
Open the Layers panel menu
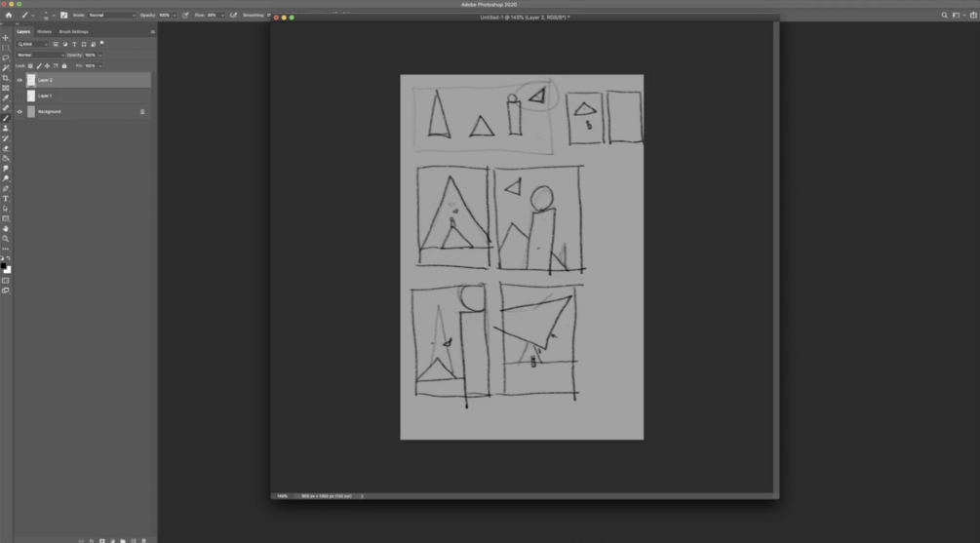pyautogui.click(x=152, y=32)
